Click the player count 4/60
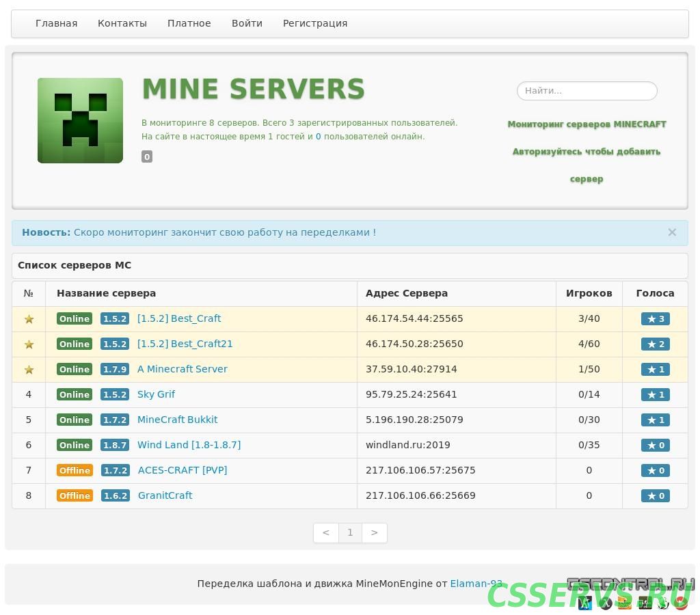The image size is (700, 615). tap(589, 344)
